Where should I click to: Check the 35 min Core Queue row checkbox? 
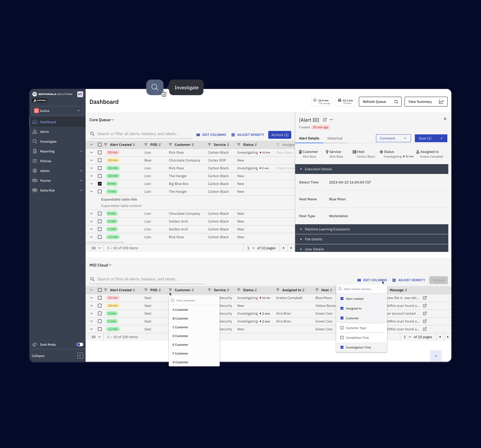(x=100, y=152)
